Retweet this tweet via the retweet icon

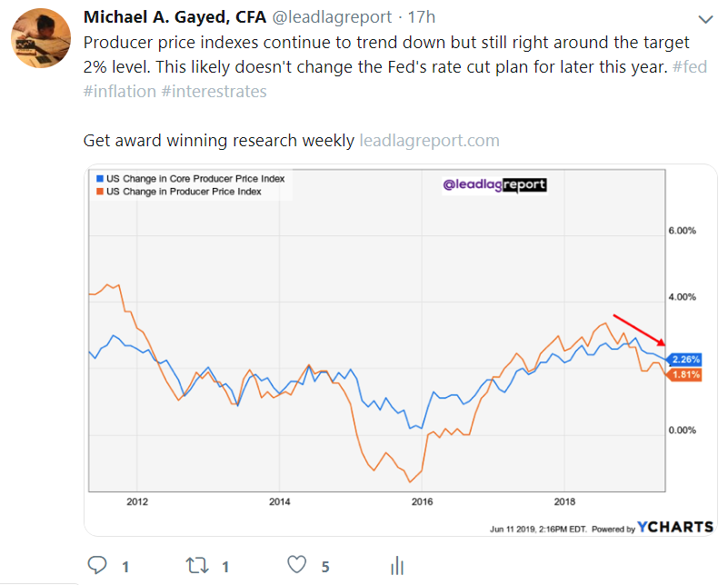[x=196, y=565]
